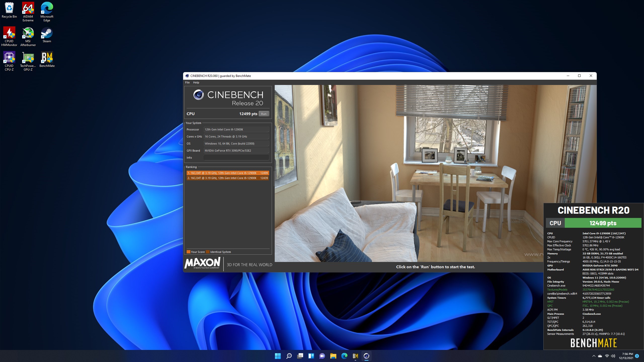Open the Help menu in Cinebench
The height and width of the screenshot is (362, 644).
click(x=196, y=82)
